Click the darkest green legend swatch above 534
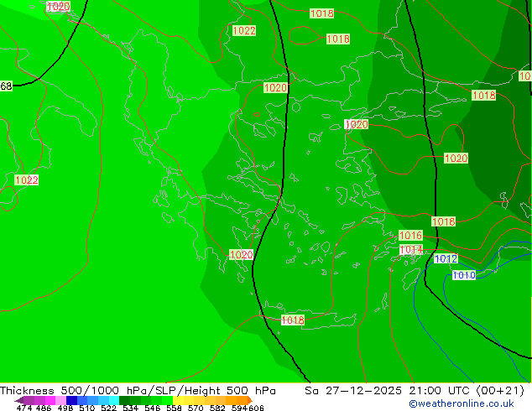 [124, 400]
